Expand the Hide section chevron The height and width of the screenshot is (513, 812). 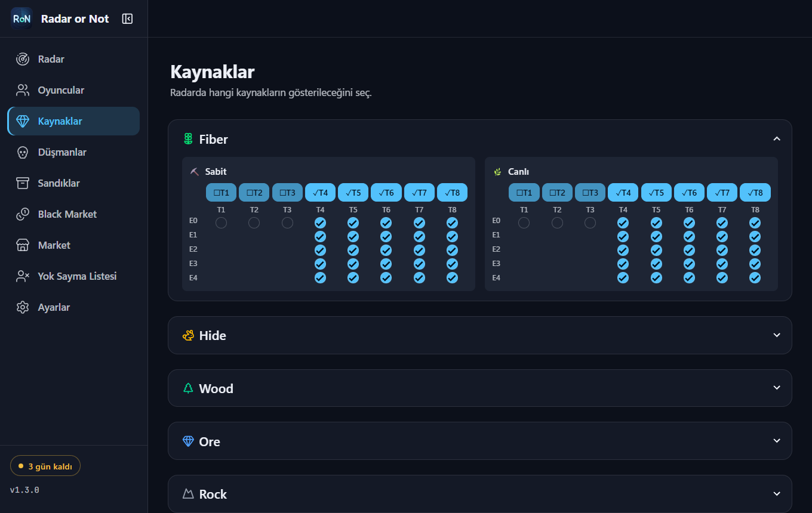(777, 335)
